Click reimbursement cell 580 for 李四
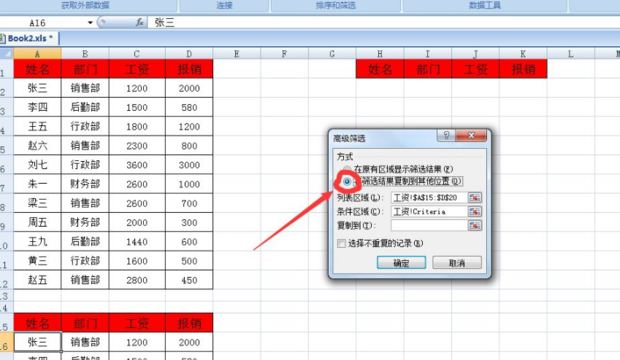The image size is (620, 360). tap(189, 107)
